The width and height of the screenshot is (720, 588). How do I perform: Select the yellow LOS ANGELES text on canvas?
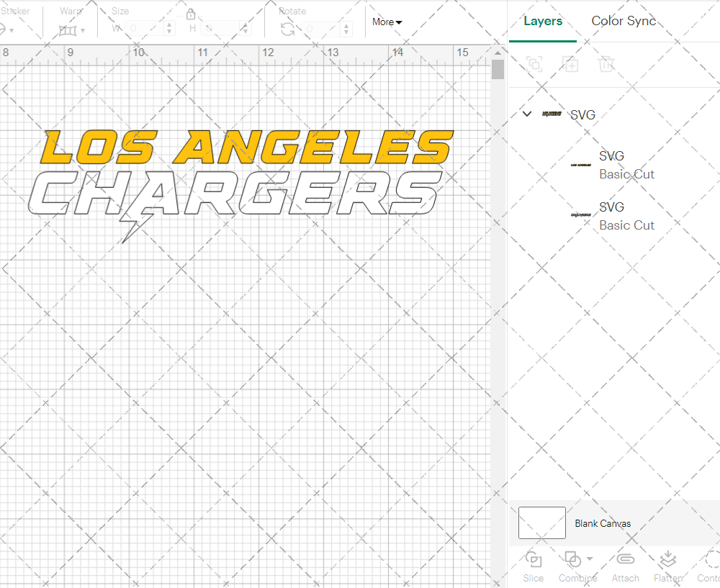point(246,147)
